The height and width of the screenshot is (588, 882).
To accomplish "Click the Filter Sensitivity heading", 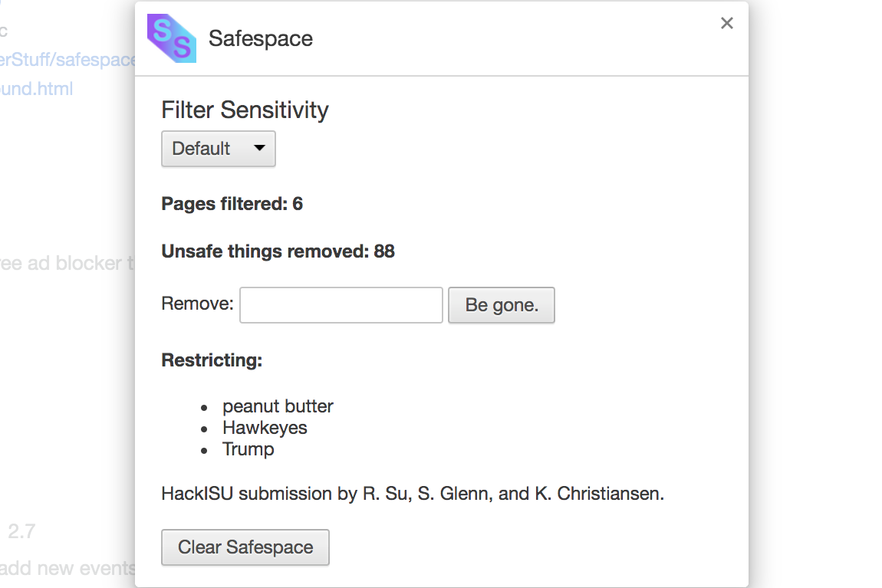I will click(x=245, y=110).
